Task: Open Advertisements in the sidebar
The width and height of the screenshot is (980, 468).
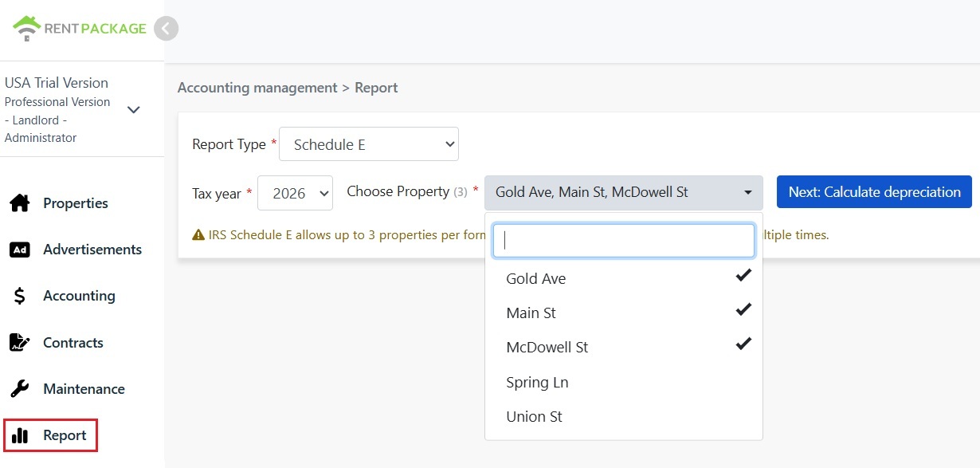Action: tap(92, 250)
